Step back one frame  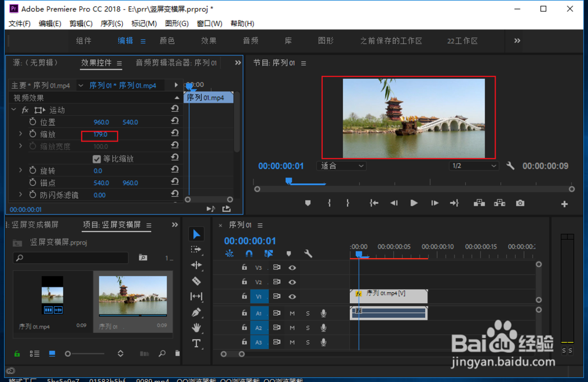click(x=394, y=203)
